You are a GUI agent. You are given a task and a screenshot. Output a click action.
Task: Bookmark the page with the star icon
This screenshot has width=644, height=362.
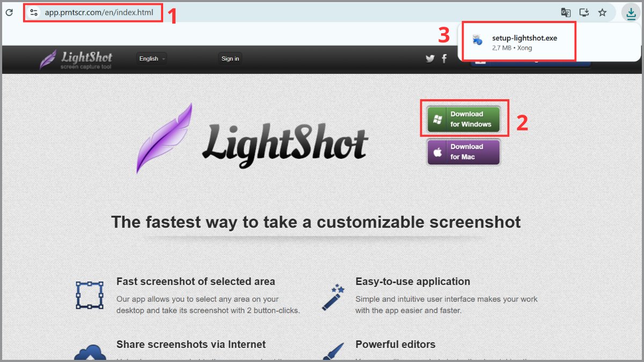click(x=602, y=12)
